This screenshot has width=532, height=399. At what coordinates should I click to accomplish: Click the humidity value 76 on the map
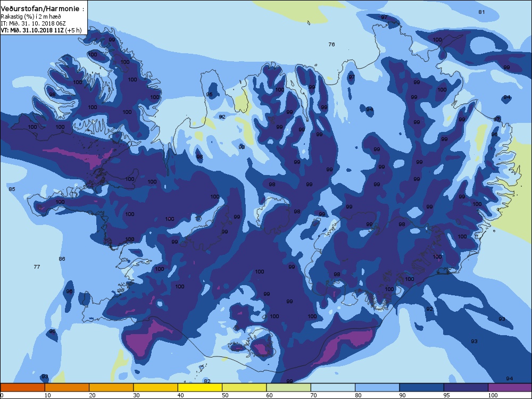point(331,45)
